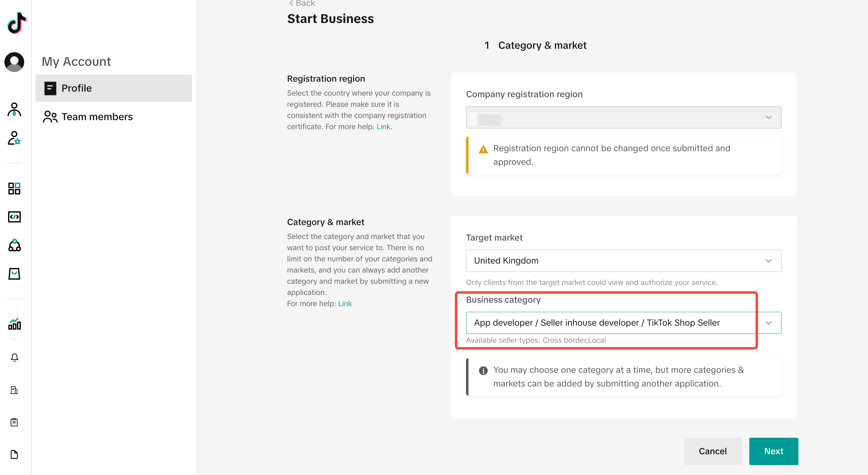Open the grid apps sidebar icon
Image resolution: width=868 pixels, height=475 pixels.
(14, 188)
